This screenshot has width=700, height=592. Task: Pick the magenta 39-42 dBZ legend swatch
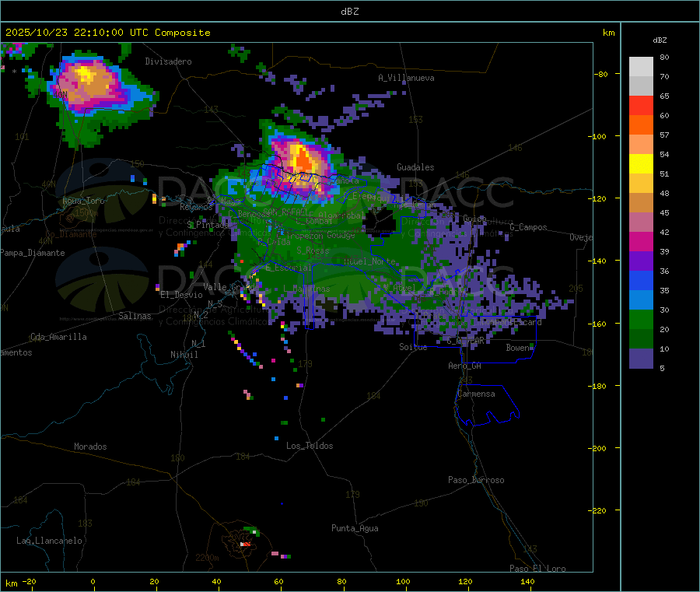click(641, 241)
